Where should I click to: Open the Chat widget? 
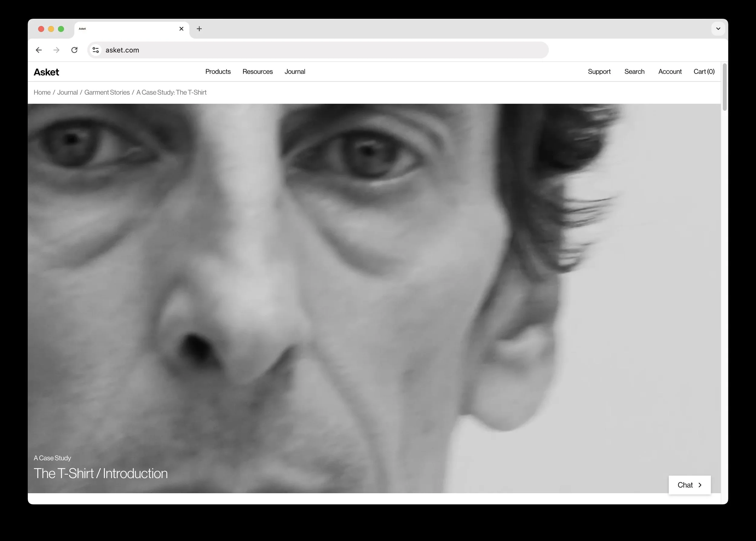(689, 485)
